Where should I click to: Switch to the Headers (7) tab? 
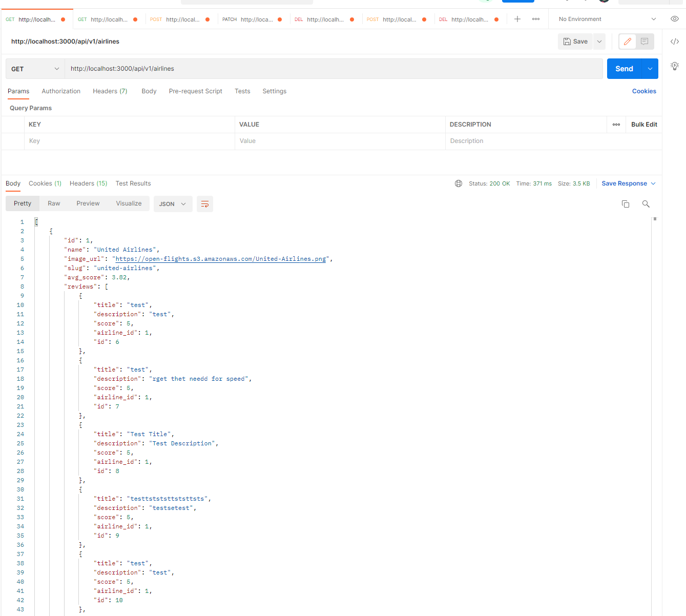[110, 91]
